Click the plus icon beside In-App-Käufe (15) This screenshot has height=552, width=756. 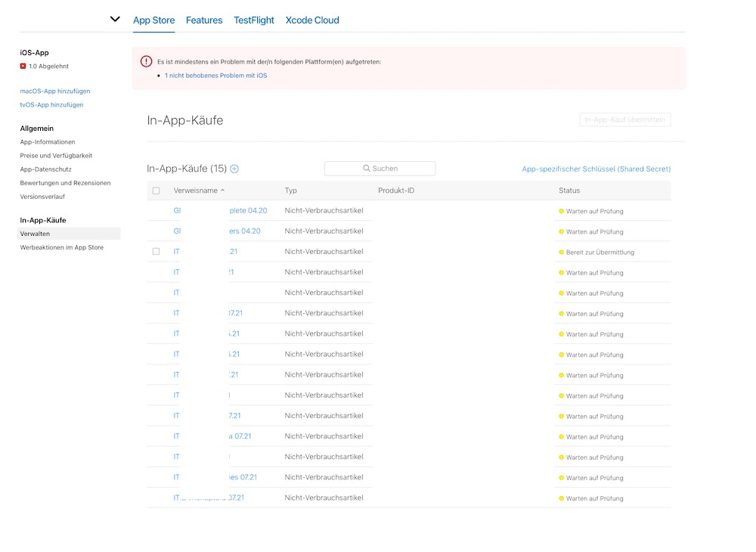pyautogui.click(x=234, y=169)
